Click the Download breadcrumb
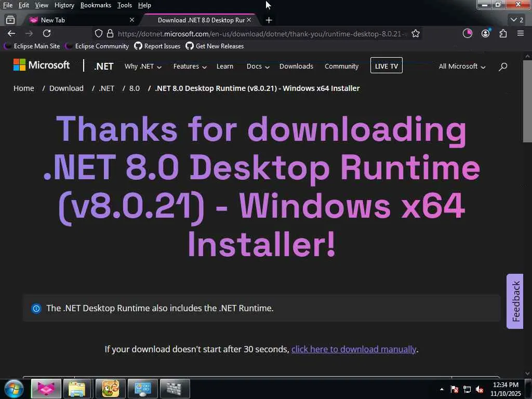The image size is (532, 399). click(x=66, y=88)
